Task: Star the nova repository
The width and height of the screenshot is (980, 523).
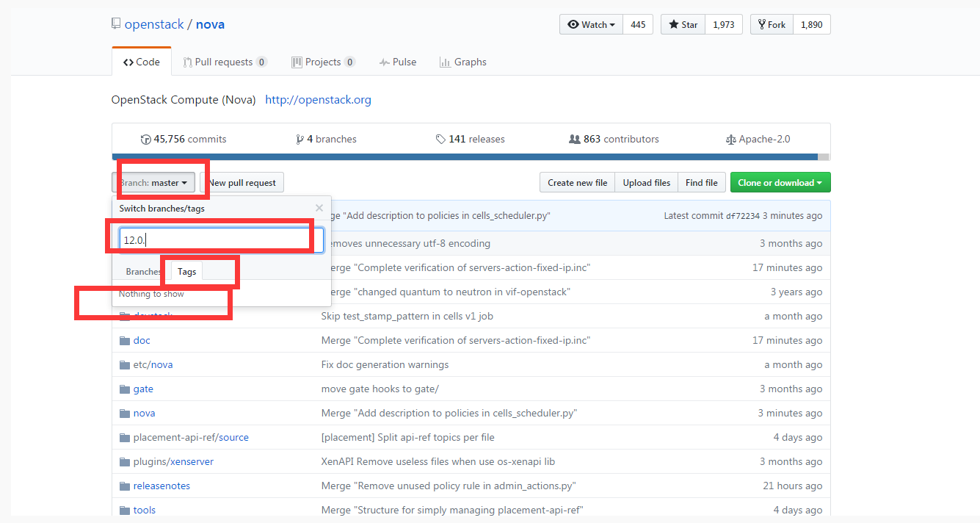Action: click(x=683, y=24)
